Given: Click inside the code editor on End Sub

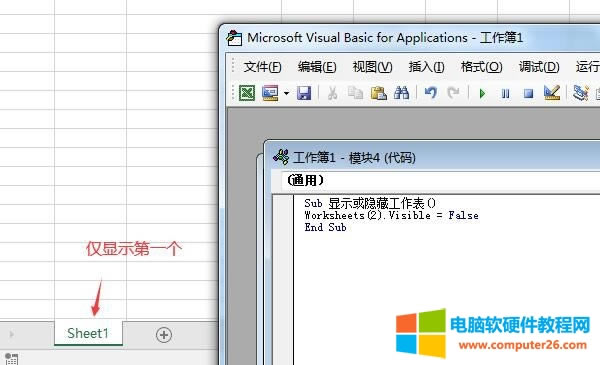Looking at the screenshot, I should tap(325, 227).
